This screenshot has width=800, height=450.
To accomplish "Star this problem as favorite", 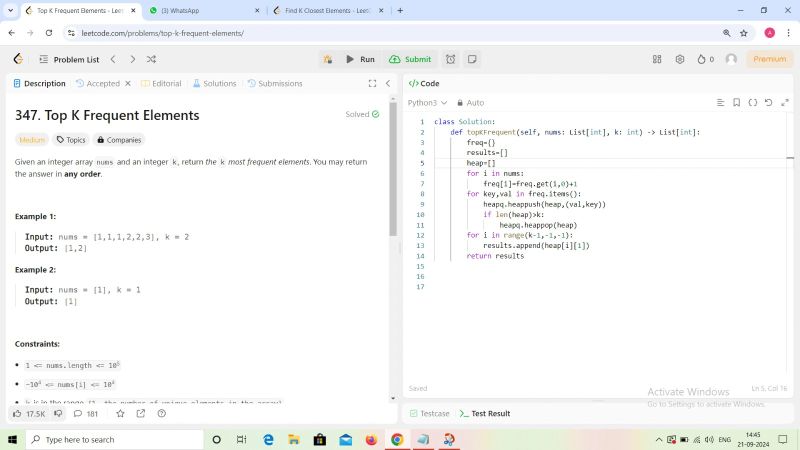I will click(x=121, y=413).
